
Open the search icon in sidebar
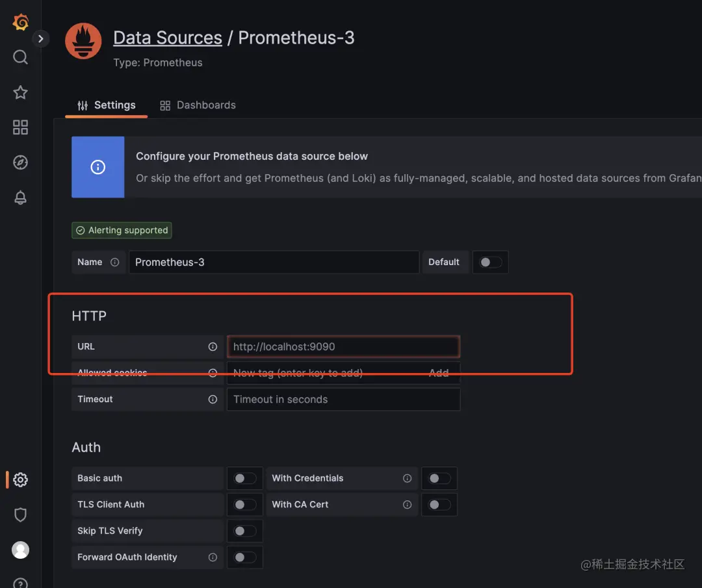coord(21,57)
